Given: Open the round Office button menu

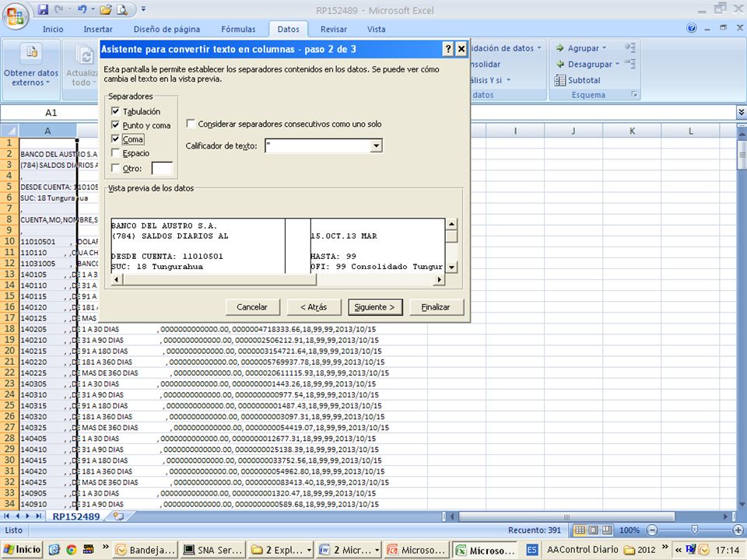Looking at the screenshot, I should [x=15, y=16].
